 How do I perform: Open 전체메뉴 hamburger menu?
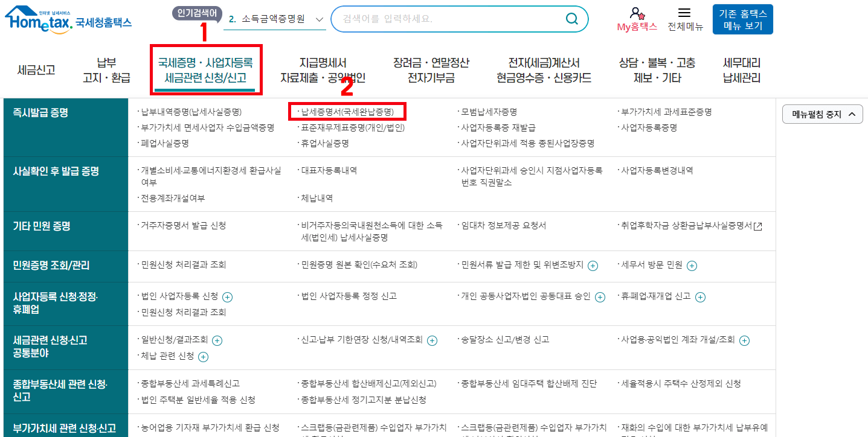(684, 13)
